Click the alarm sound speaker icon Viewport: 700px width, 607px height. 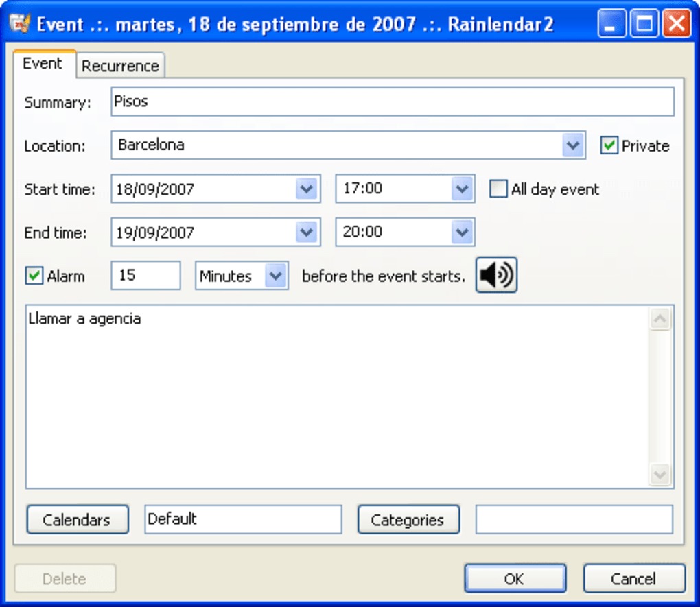point(496,275)
